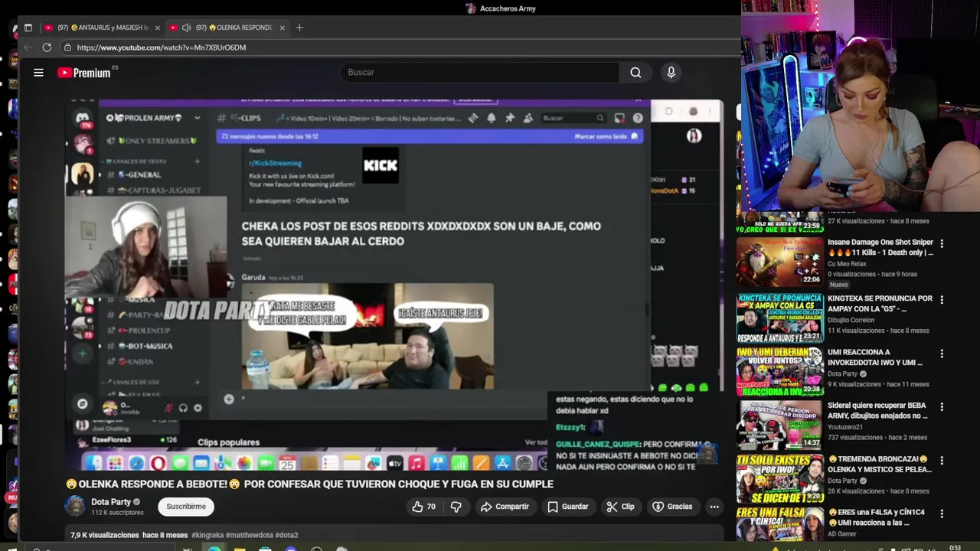The height and width of the screenshot is (551, 980).
Task: Select the OLENKA RESPONDE tab
Action: 228,28
